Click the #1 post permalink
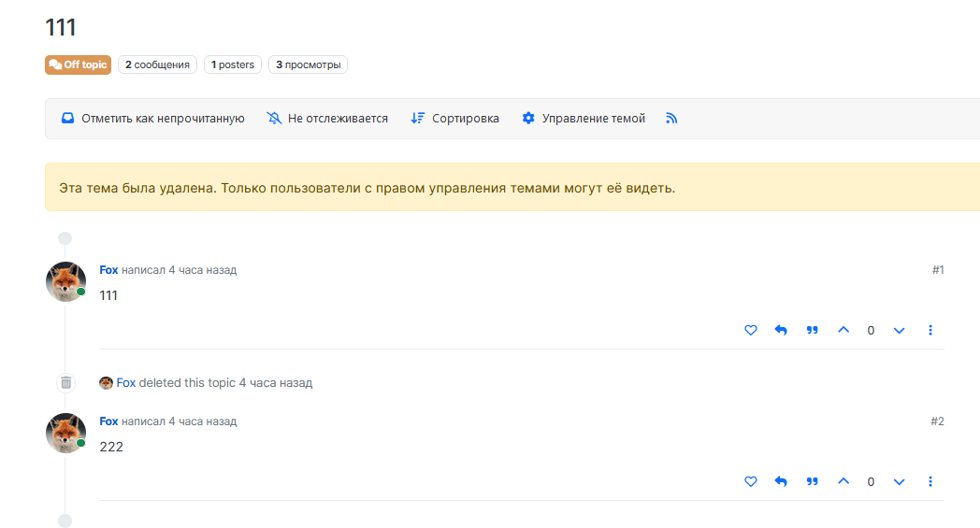Image resolution: width=980 pixels, height=528 pixels. coord(938,270)
